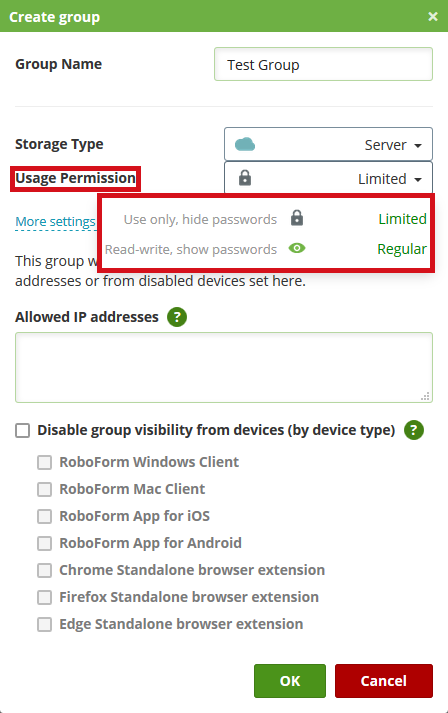Check RoboForm App for iOS checkbox

[x=45, y=517]
